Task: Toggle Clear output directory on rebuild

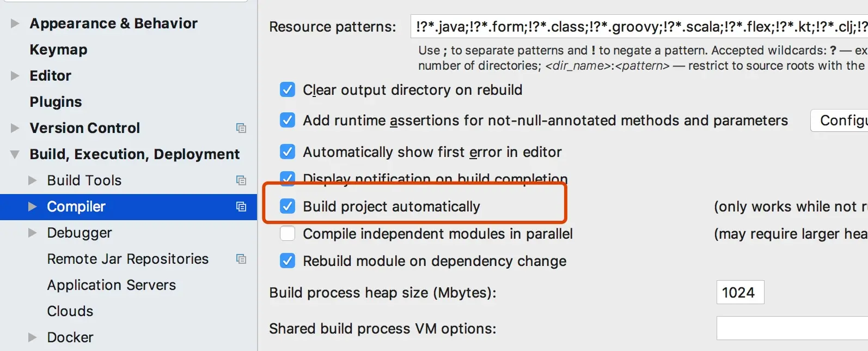Action: pyautogui.click(x=288, y=89)
